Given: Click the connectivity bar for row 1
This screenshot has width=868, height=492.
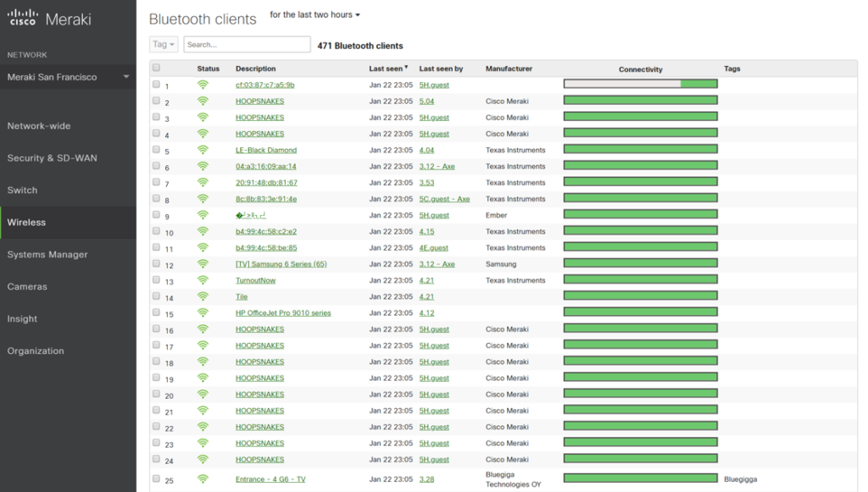Looking at the screenshot, I should click(640, 84).
